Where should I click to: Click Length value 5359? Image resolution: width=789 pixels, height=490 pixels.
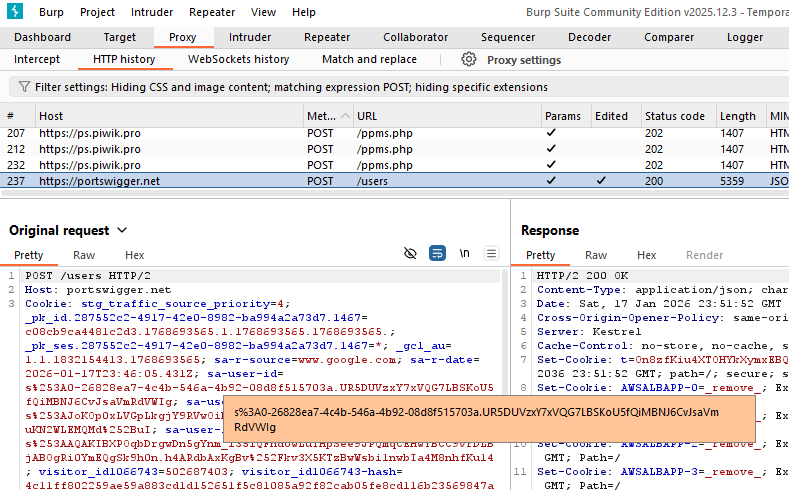click(732, 181)
